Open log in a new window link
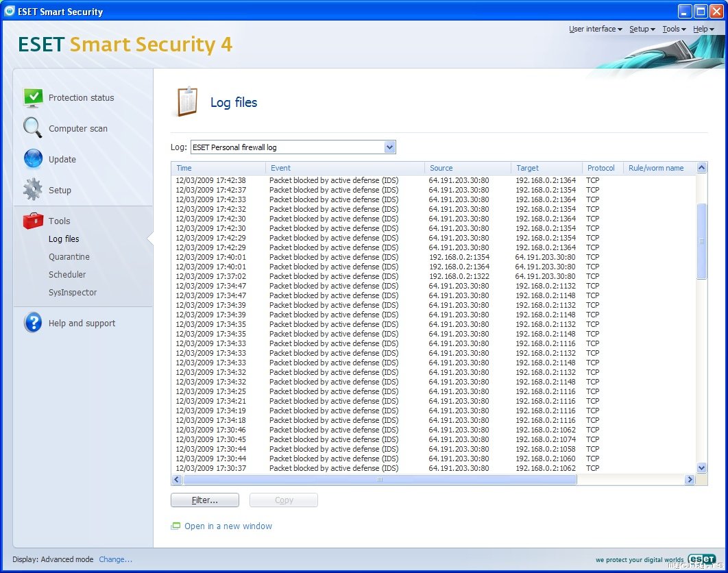This screenshot has width=728, height=573. pyautogui.click(x=228, y=526)
